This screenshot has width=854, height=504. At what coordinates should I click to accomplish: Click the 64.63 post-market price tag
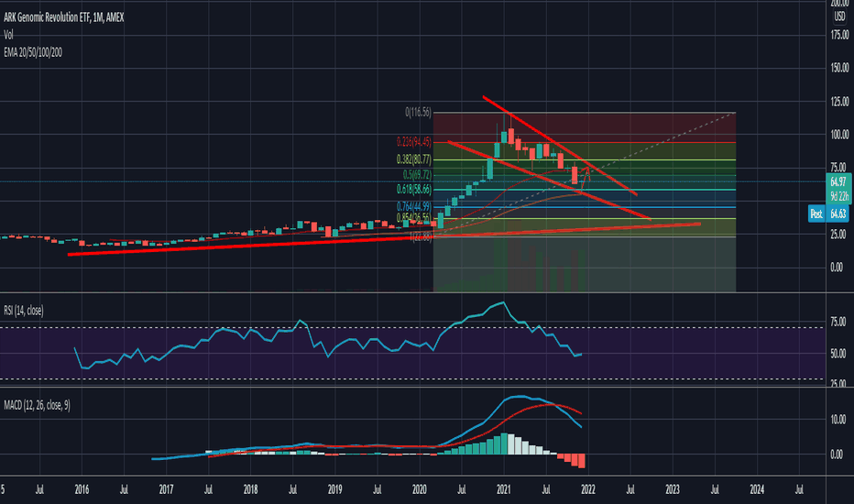[x=838, y=214]
